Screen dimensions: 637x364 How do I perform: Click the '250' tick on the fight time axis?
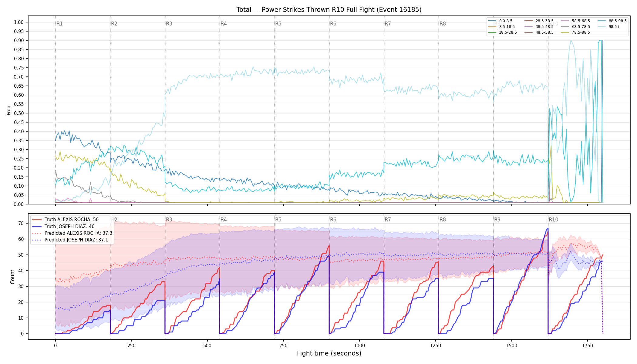point(131,345)
